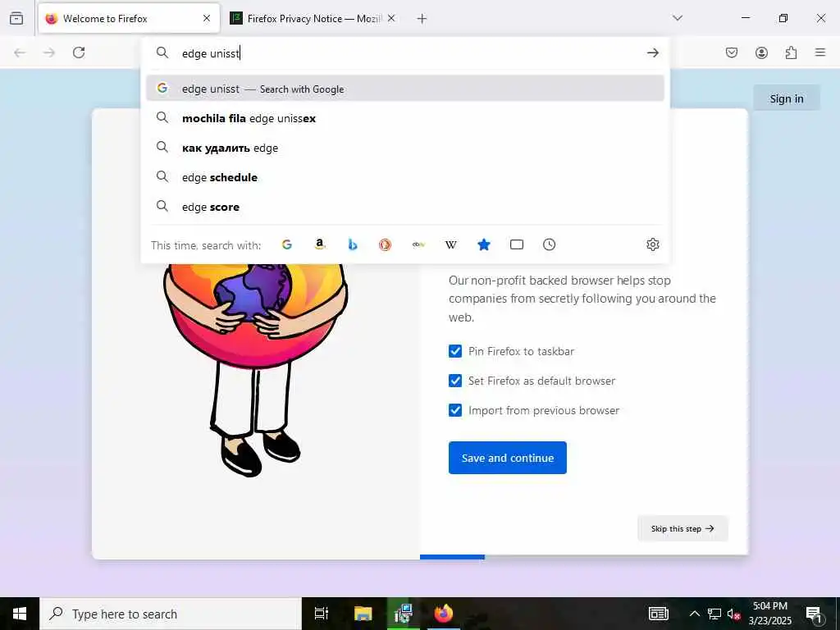Image resolution: width=840 pixels, height=630 pixels.
Task: Go forward to next page
Action: (49, 52)
